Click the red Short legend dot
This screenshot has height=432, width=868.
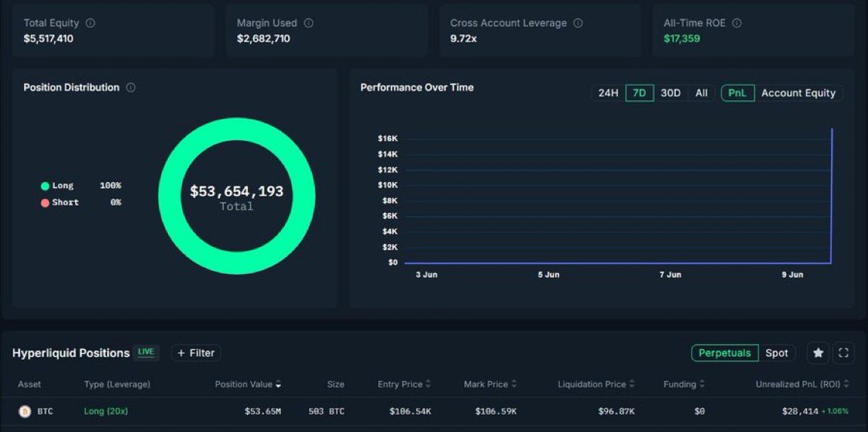45,203
